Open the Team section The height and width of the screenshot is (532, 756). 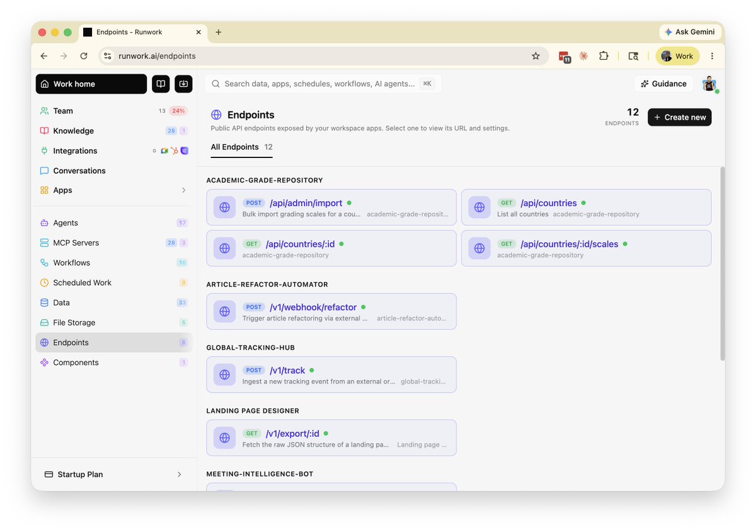(114, 111)
